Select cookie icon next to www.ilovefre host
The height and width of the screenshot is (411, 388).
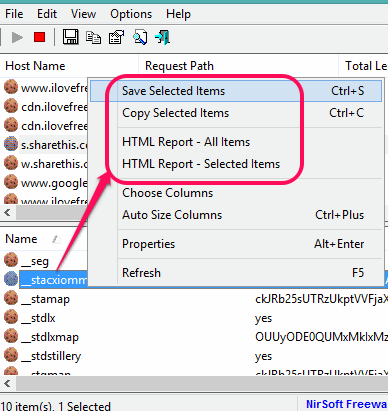click(11, 87)
